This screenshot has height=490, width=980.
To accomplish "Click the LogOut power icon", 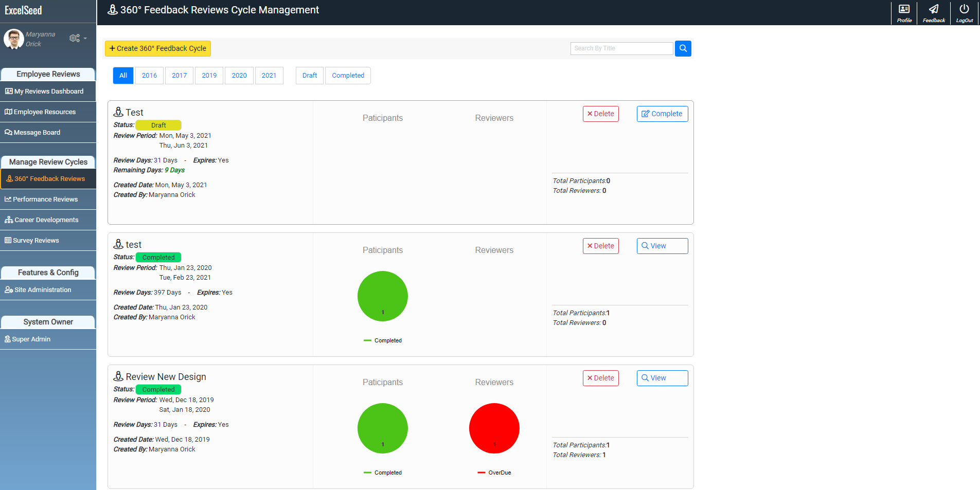I will pos(964,12).
